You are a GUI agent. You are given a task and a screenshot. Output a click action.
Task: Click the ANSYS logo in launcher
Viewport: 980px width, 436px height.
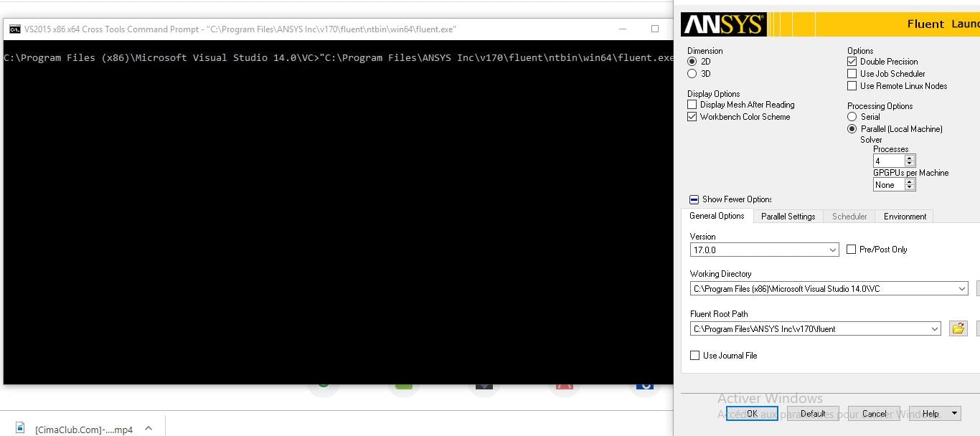click(x=723, y=24)
